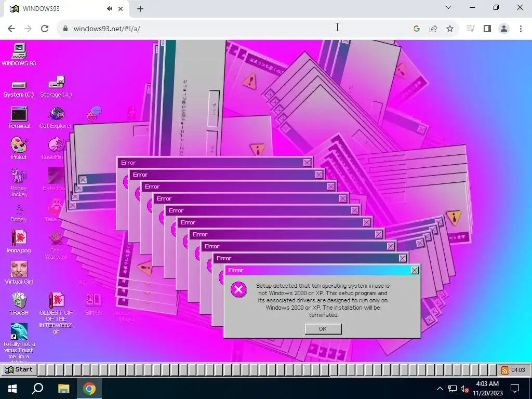
Task: Open the Chrome profile avatar
Action: tap(504, 29)
